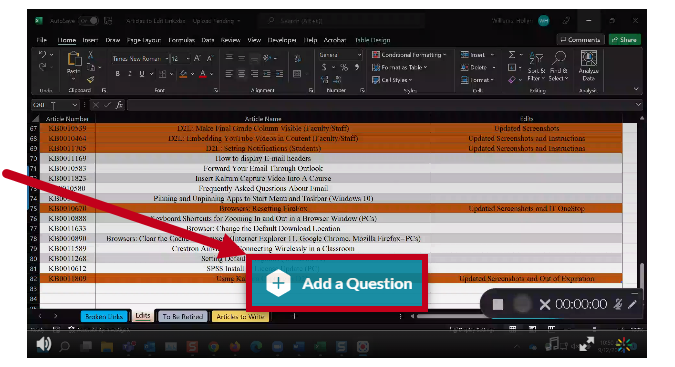Toggle the Middle Align button
This screenshot has height=367, width=675.
(242, 58)
